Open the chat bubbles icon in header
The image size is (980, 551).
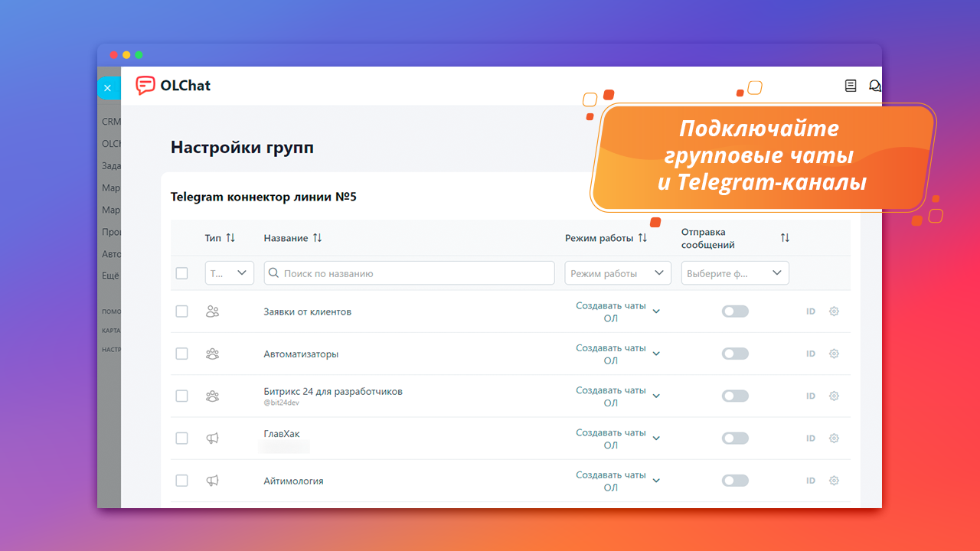click(x=874, y=86)
